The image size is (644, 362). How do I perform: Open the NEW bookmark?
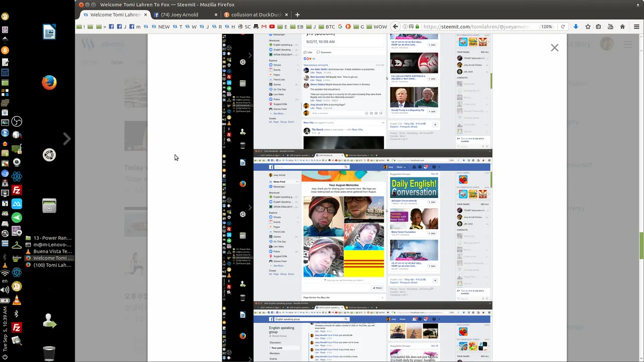(160, 27)
